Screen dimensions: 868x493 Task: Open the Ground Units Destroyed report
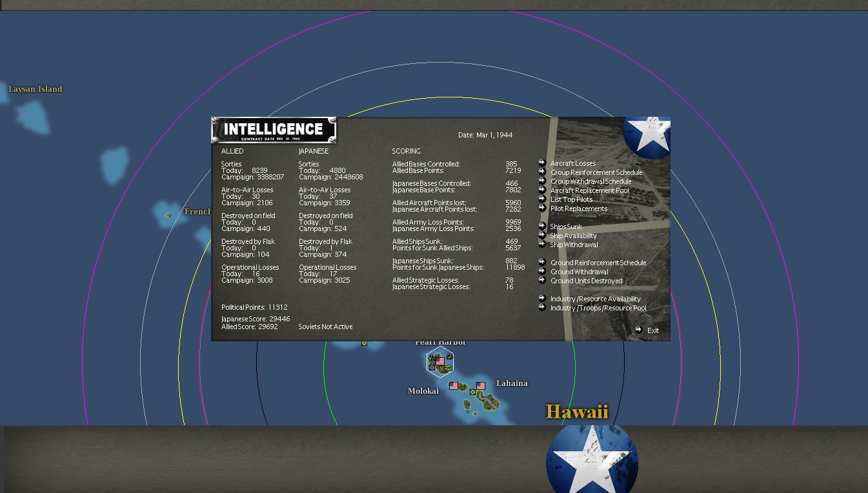pos(587,281)
